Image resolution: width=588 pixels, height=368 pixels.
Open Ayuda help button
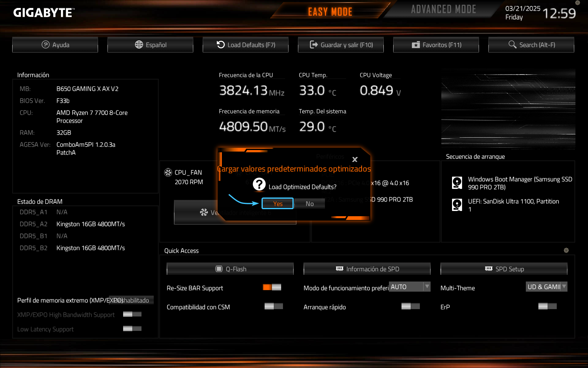tap(55, 45)
